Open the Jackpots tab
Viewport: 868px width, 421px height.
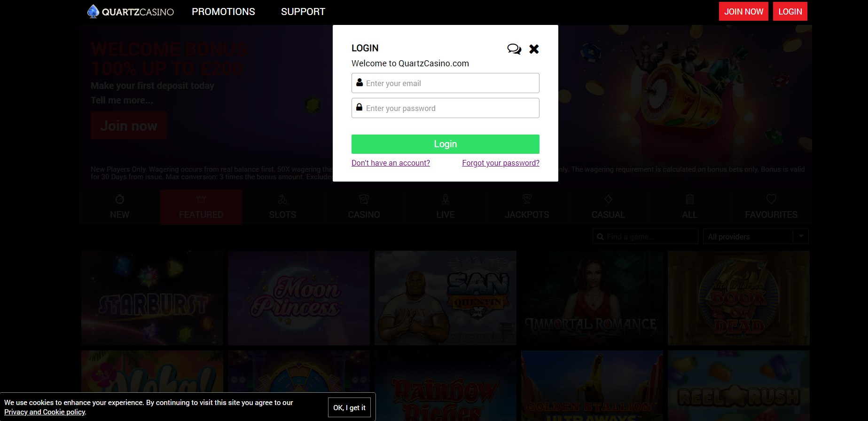point(527,207)
